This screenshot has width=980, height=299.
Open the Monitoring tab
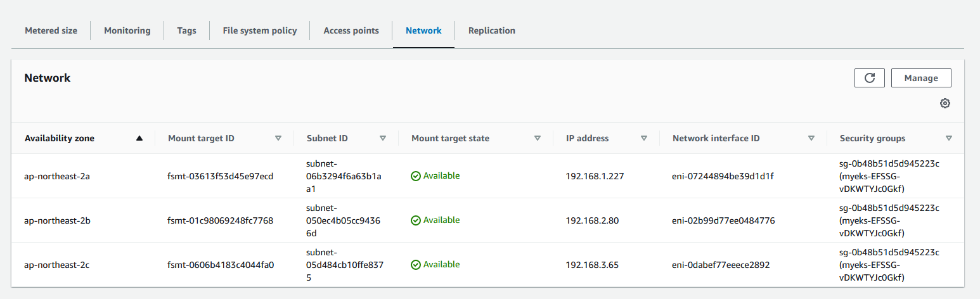tap(127, 30)
